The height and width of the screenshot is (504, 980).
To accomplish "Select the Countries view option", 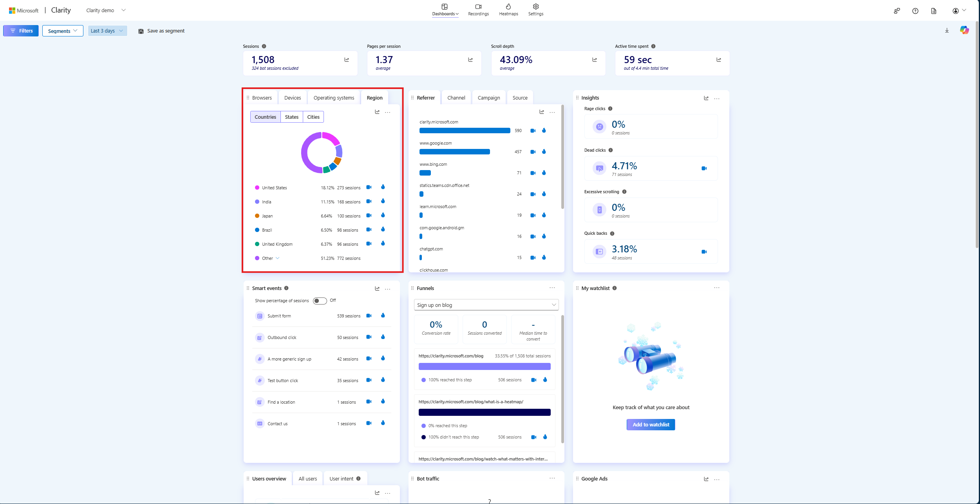I will [x=266, y=117].
